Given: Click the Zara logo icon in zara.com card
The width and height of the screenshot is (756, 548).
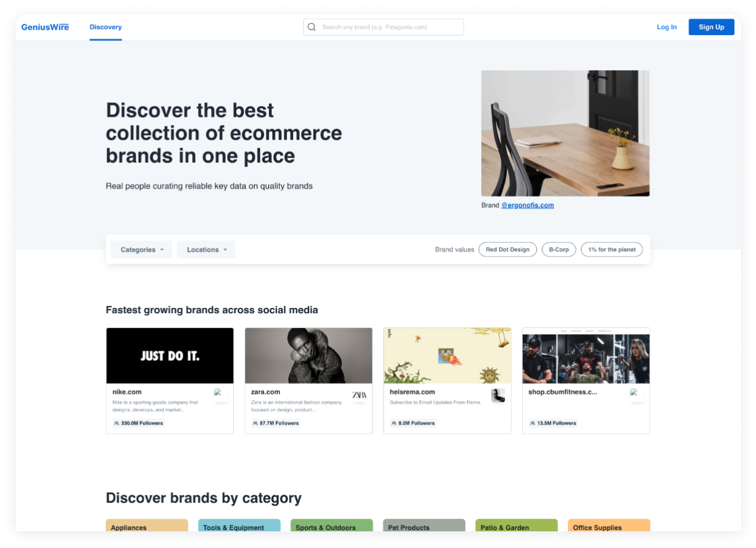Looking at the screenshot, I should coord(359,395).
